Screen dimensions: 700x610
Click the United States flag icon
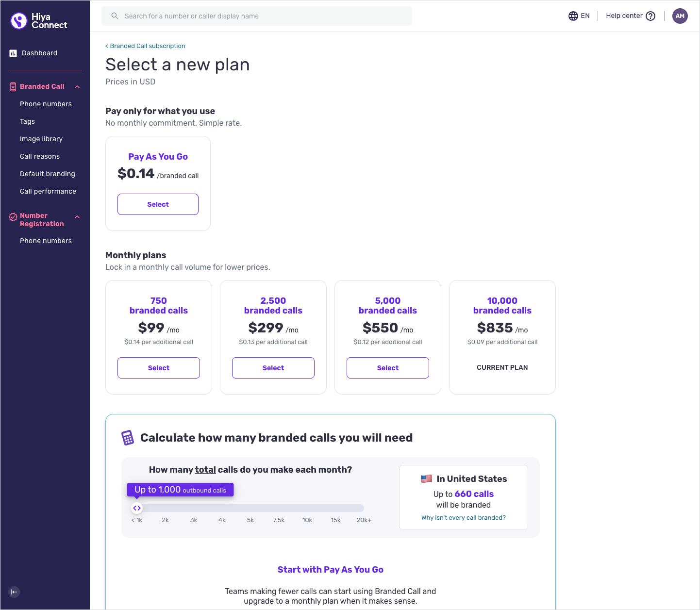[426, 478]
